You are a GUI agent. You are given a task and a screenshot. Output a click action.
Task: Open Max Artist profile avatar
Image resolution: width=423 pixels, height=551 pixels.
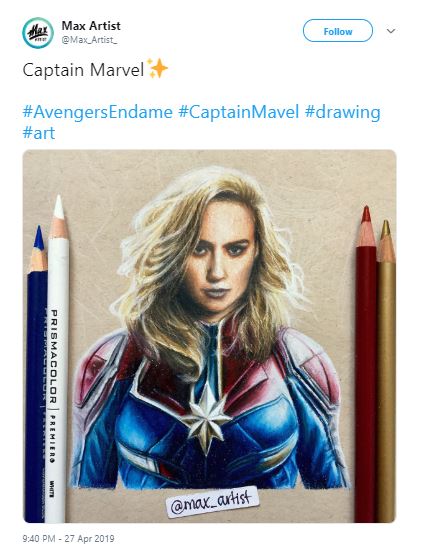[x=38, y=33]
